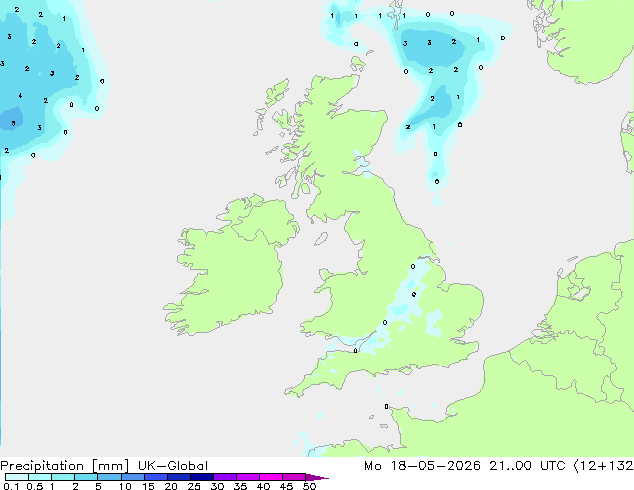634x490 pixels.
Task: Click the "4" precipitation value on the map
Action: pyautogui.click(x=20, y=96)
